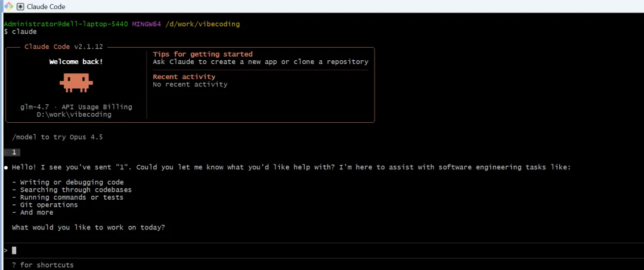Click the Administrator@dell-laptop-5440 username

(66, 24)
